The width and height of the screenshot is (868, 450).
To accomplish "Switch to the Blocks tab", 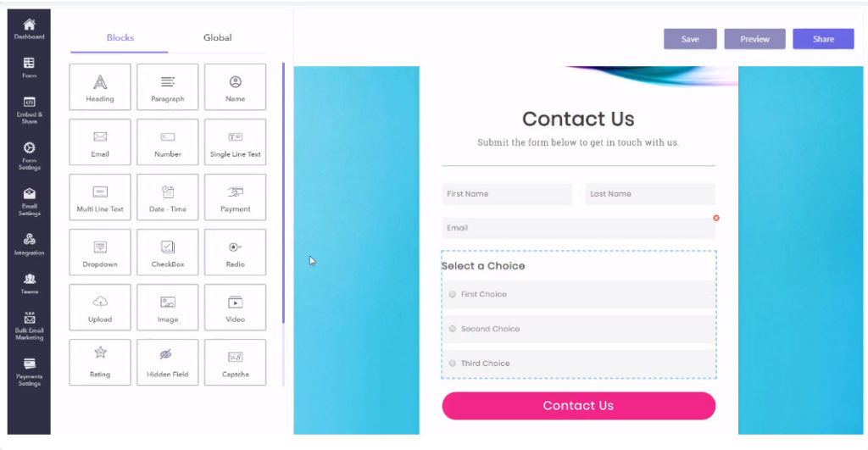I will pos(120,37).
